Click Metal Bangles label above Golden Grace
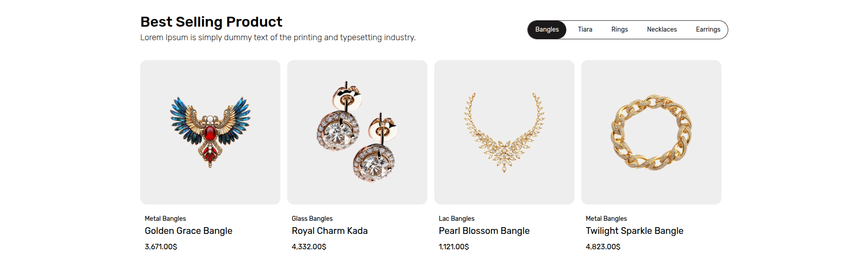 165,219
